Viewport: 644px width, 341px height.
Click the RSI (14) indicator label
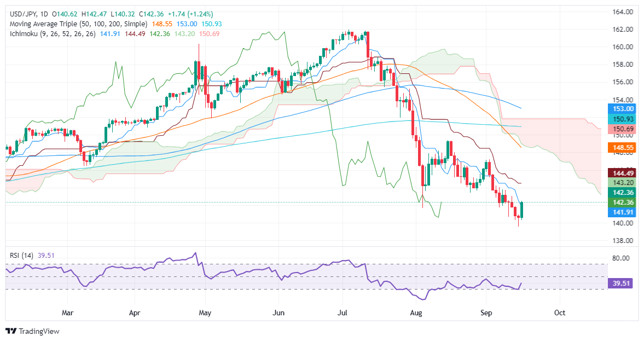(21, 256)
